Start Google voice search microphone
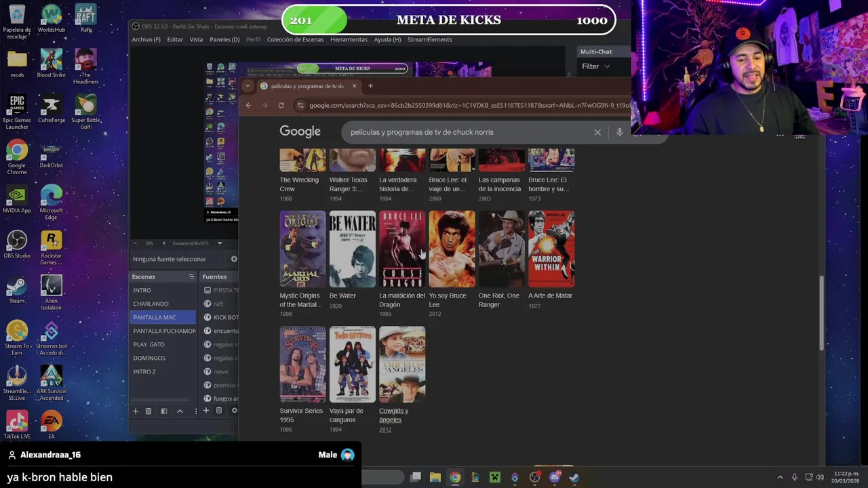The width and height of the screenshot is (868, 488). [x=619, y=132]
